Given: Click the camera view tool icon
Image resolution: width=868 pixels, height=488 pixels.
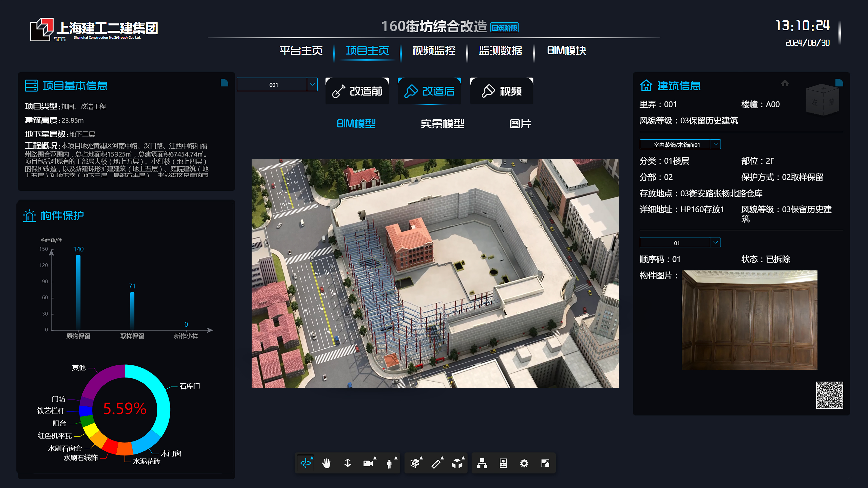Looking at the screenshot, I should pos(368,463).
